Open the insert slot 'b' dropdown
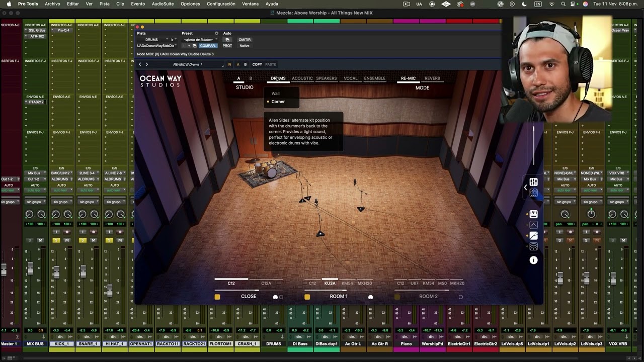Viewport: 644px width, 362px height. click(x=174, y=40)
